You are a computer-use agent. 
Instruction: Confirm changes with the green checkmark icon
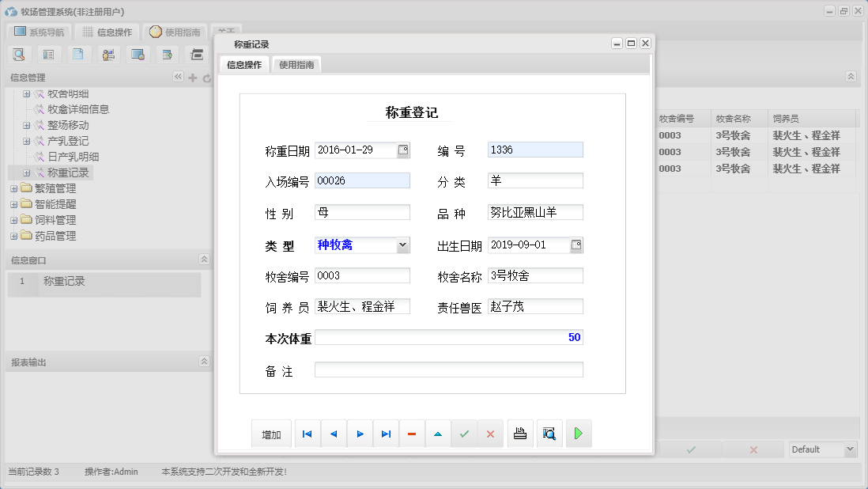(465, 434)
